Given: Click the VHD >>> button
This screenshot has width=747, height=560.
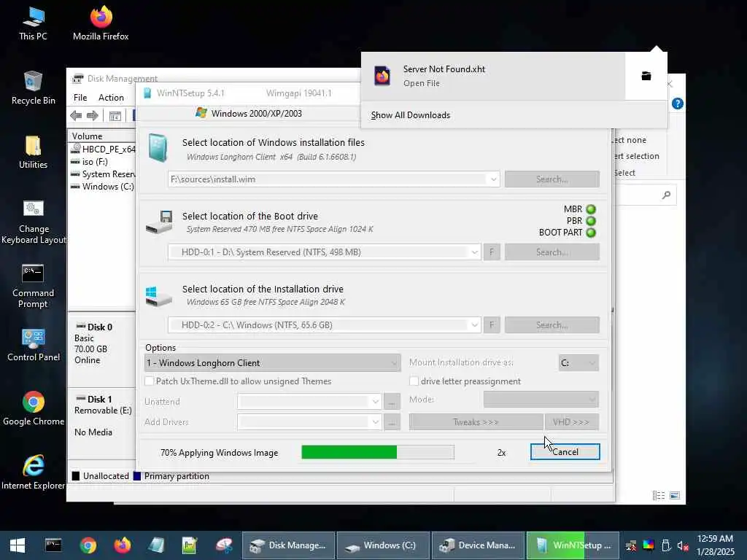Looking at the screenshot, I should 572,422.
